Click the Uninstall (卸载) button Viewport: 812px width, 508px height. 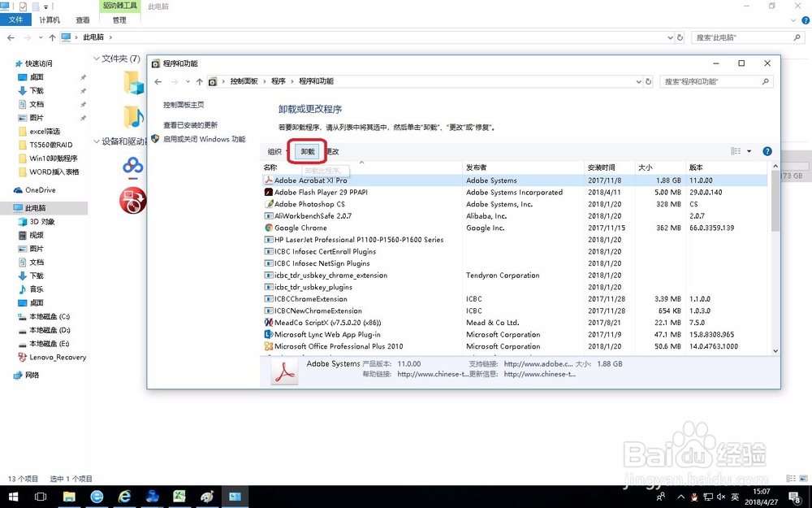coord(308,151)
